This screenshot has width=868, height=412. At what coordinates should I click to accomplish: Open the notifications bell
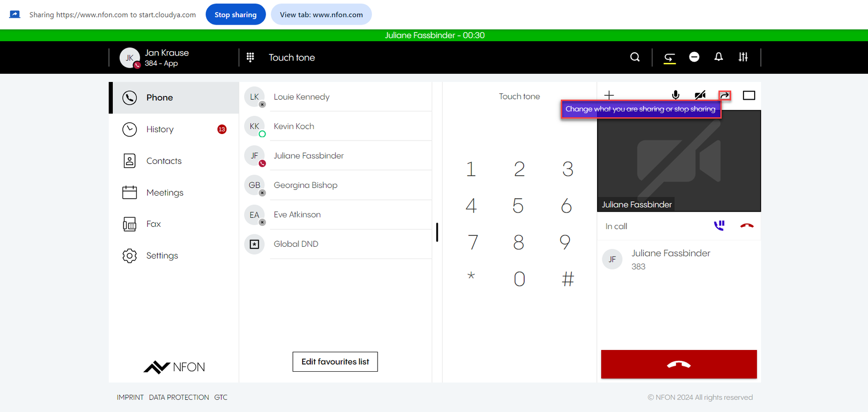point(718,57)
